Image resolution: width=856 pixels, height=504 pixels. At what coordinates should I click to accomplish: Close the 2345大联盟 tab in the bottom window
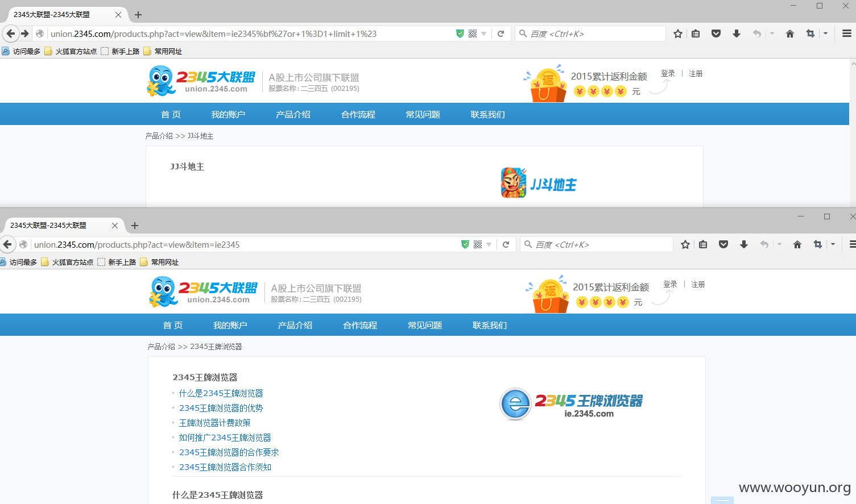point(115,226)
